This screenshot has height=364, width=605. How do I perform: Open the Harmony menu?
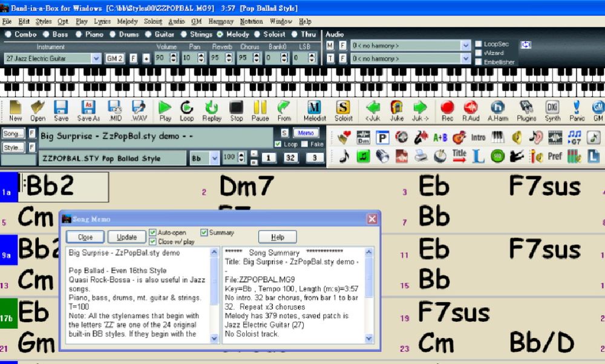coord(221,22)
